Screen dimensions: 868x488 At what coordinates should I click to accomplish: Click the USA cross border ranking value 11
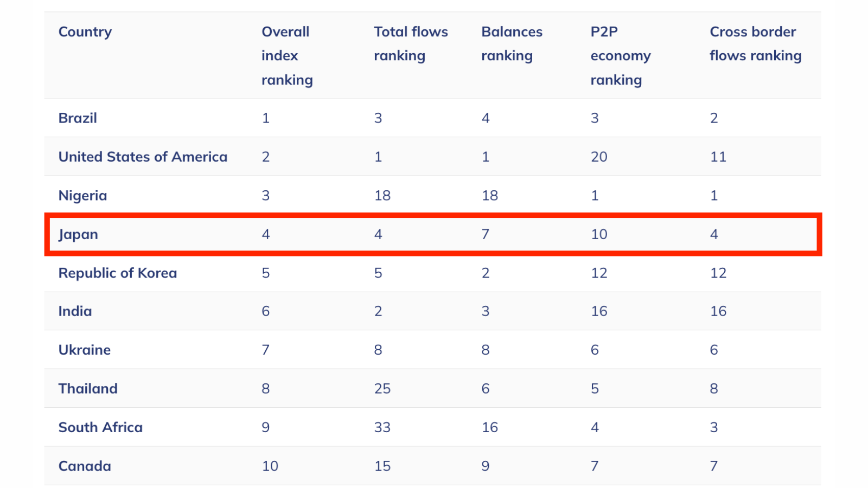[718, 157]
